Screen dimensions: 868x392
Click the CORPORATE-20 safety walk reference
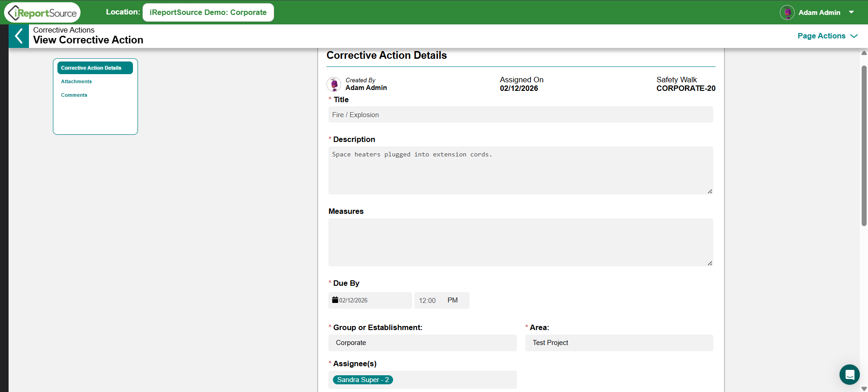coord(686,88)
